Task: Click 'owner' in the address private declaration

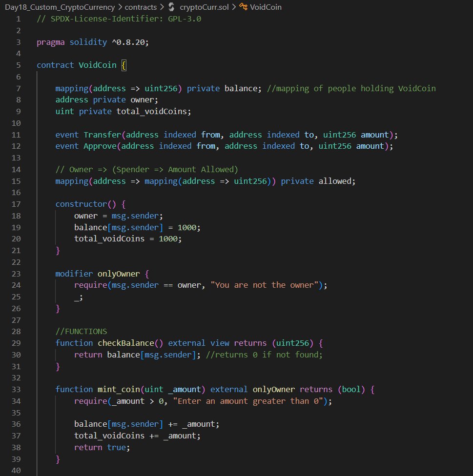Action: click(142, 100)
